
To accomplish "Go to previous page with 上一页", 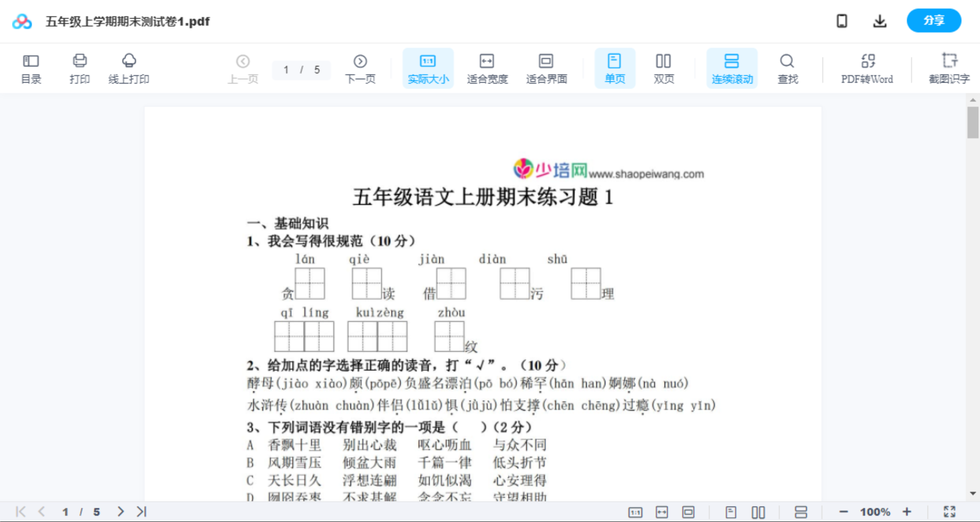I will coord(243,69).
